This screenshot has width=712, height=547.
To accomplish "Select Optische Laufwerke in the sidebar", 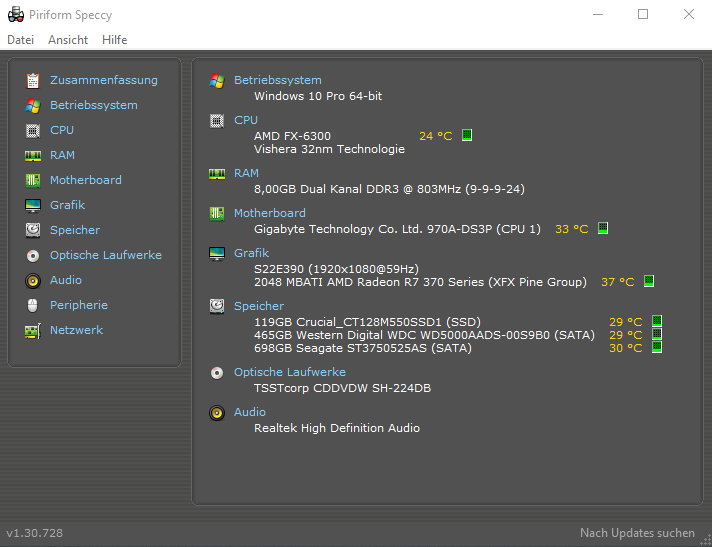I will [106, 255].
